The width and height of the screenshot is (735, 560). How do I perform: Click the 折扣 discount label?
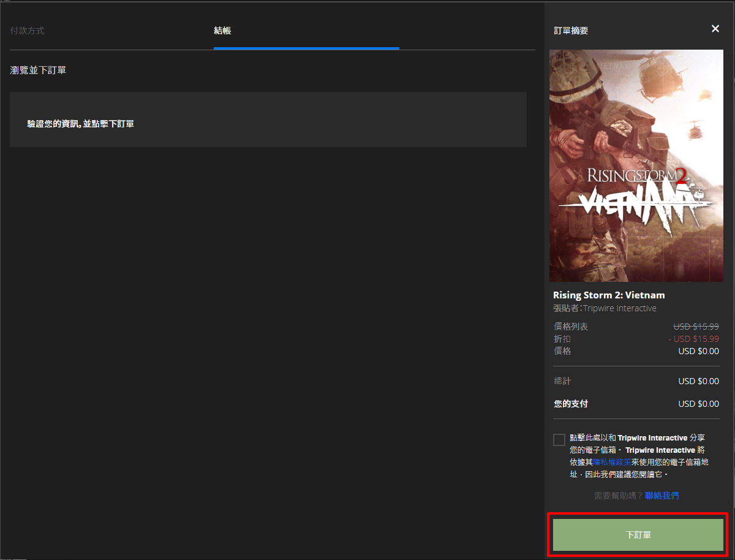click(x=562, y=339)
